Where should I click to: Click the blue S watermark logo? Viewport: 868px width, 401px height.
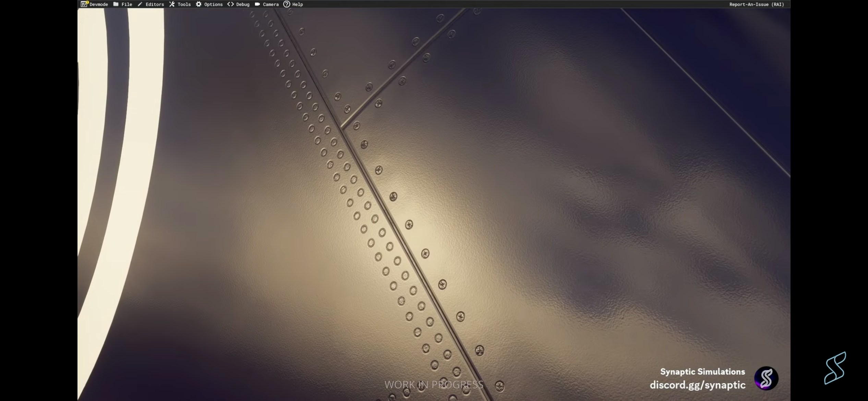(x=835, y=368)
